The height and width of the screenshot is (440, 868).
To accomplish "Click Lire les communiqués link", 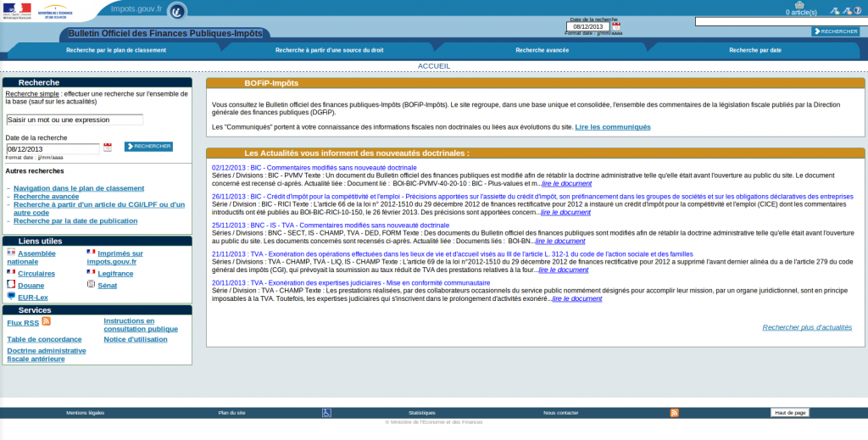I will [x=613, y=127].
